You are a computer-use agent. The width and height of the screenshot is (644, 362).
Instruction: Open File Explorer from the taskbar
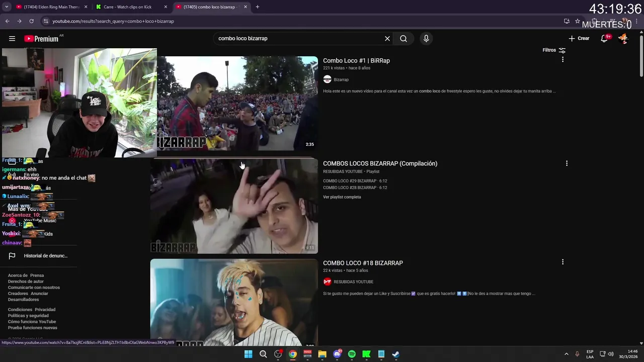pos(322,354)
